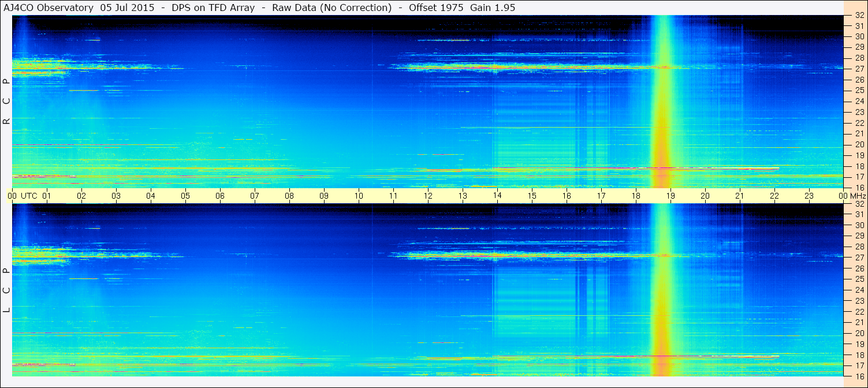Viewport: 868px width, 388px height.
Task: Click the 19 MHz label on LCP scale
Action: [x=859, y=344]
